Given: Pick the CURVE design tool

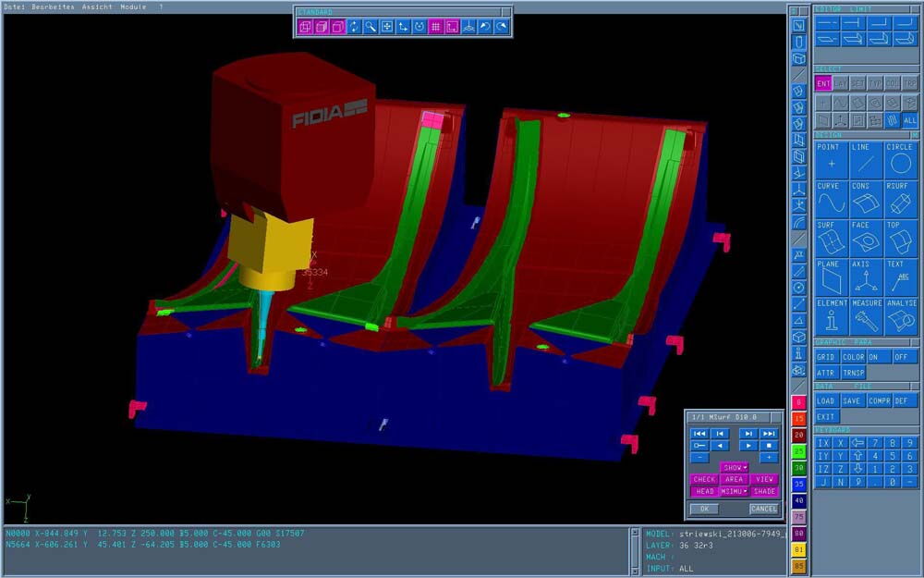Looking at the screenshot, I should pos(832,199).
